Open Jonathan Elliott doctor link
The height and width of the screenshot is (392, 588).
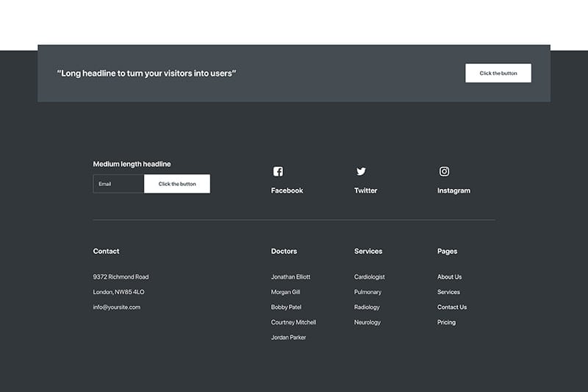[290, 277]
